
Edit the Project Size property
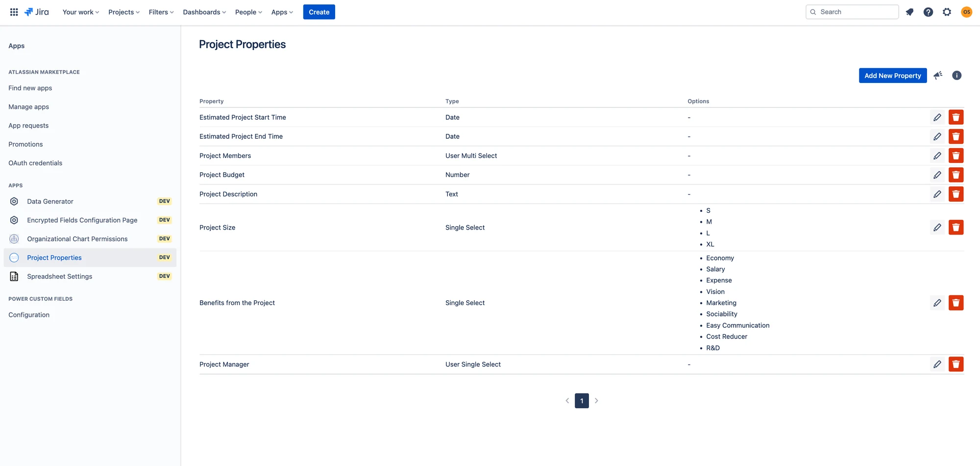[937, 227]
